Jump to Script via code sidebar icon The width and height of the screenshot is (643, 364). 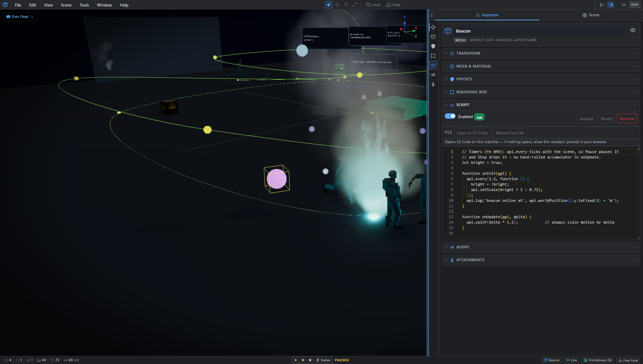(x=433, y=65)
